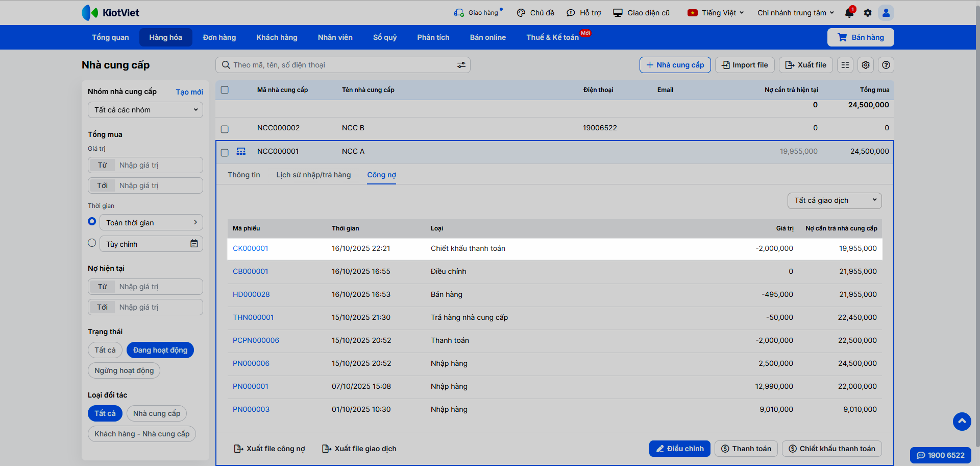Click the Chiết khấu thanh toán button
Viewport: 980px width, 466px height.
(831, 449)
